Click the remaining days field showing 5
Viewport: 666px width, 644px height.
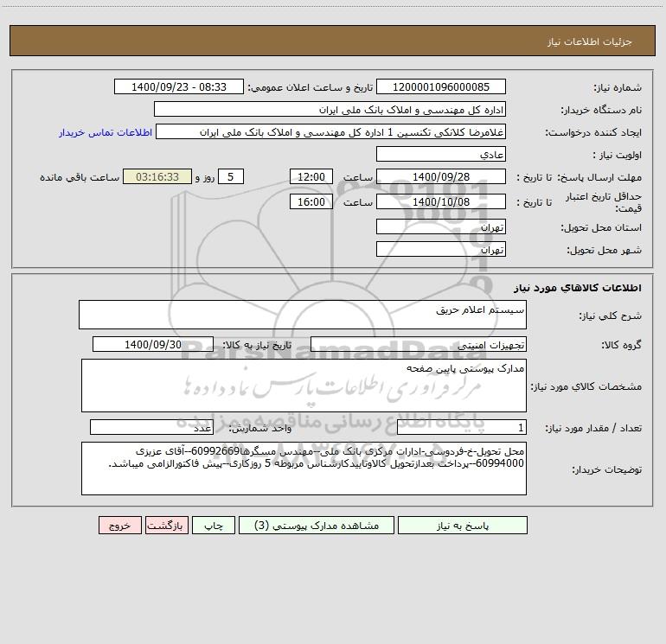coord(231,176)
